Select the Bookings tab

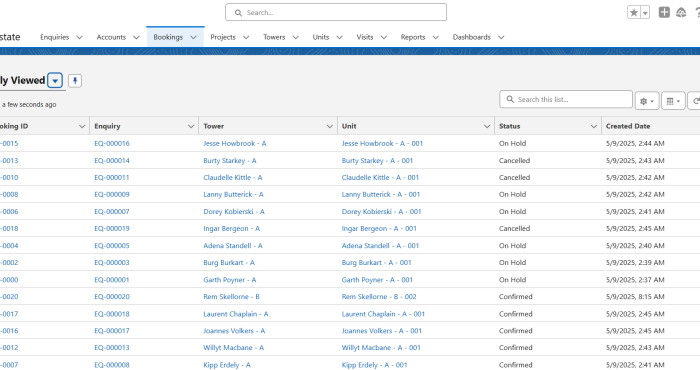tap(168, 37)
